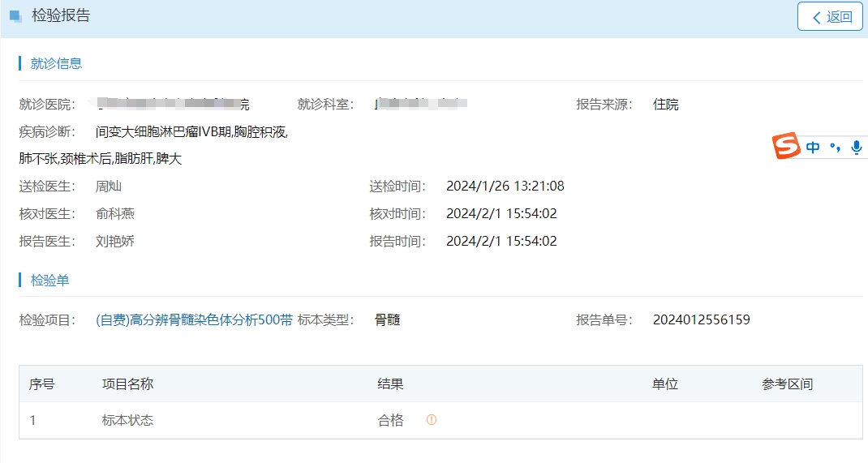Click the 报告来源 label
868x463 pixels.
(604, 104)
